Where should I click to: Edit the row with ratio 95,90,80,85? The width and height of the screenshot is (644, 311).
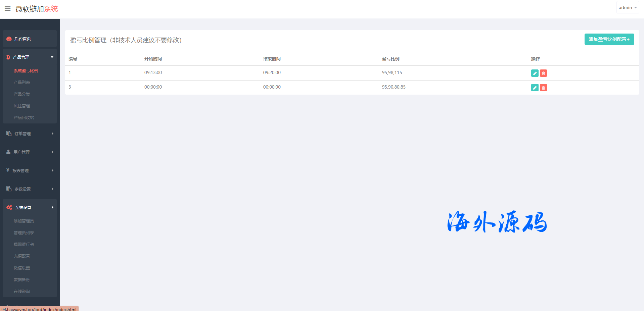(x=535, y=88)
